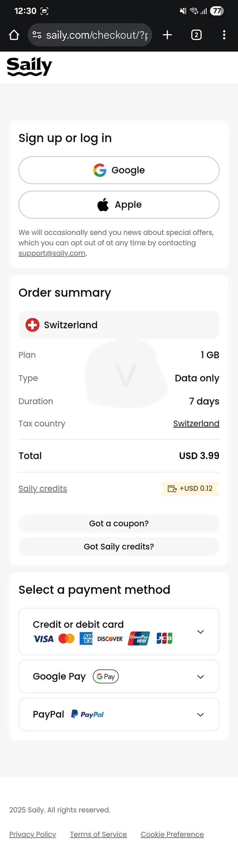The width and height of the screenshot is (238, 868).
Task: Tap the +USD 0.12 credits badge
Action: [190, 489]
